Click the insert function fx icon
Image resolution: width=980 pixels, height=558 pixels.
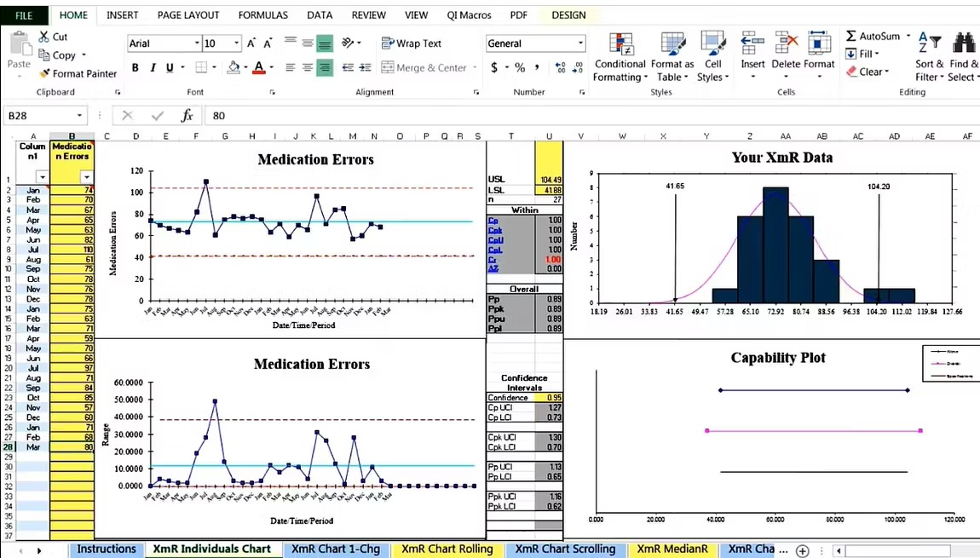(187, 116)
